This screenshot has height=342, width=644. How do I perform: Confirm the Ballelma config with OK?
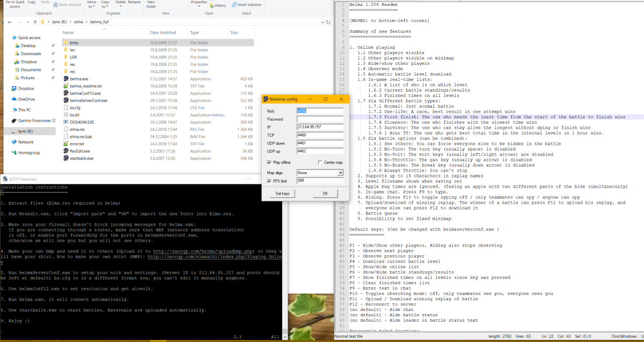pos(325,194)
